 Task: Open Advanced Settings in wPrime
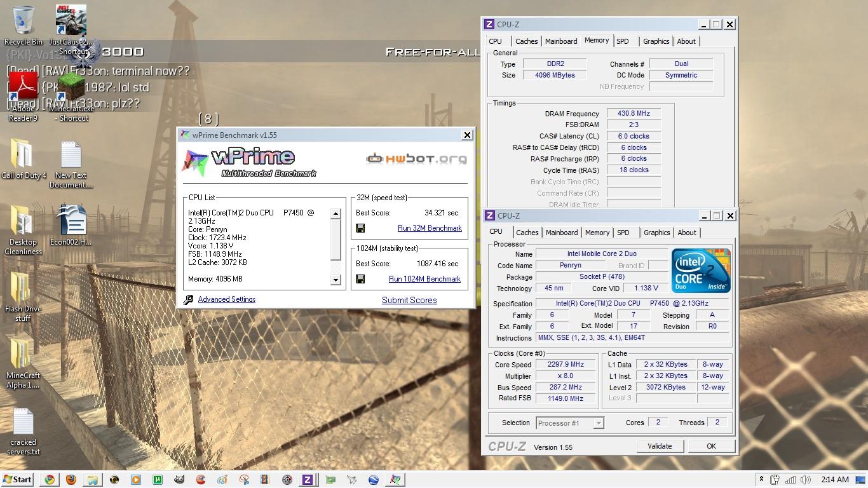point(227,299)
